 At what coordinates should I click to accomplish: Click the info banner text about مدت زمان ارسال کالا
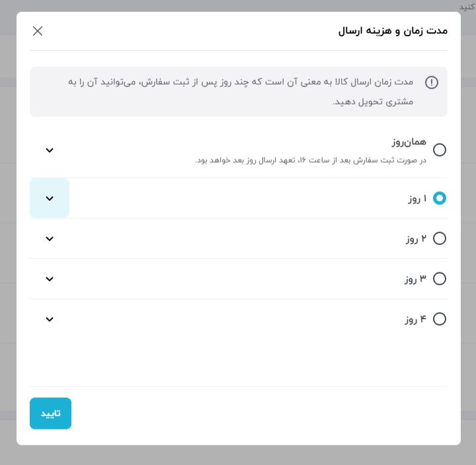click(x=241, y=92)
